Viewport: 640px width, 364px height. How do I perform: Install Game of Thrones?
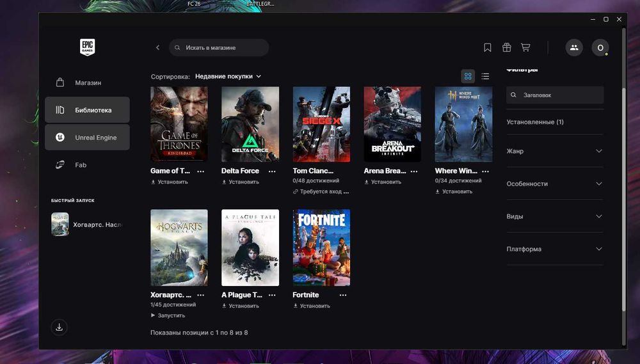click(170, 182)
